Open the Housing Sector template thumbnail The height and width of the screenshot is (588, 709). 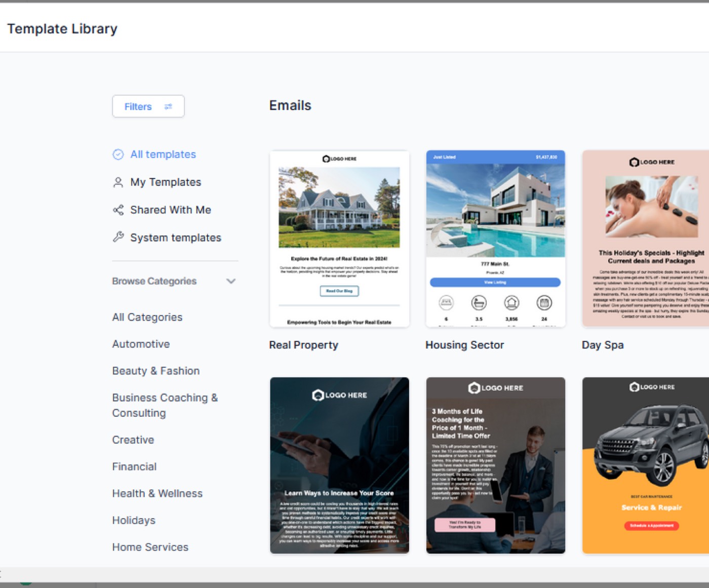(495, 239)
